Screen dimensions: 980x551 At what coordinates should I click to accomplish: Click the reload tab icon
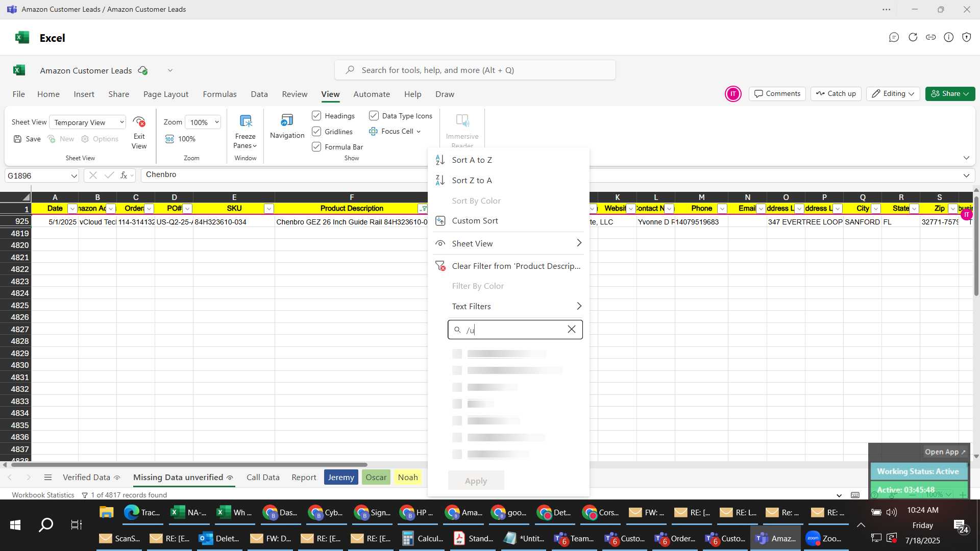click(913, 37)
